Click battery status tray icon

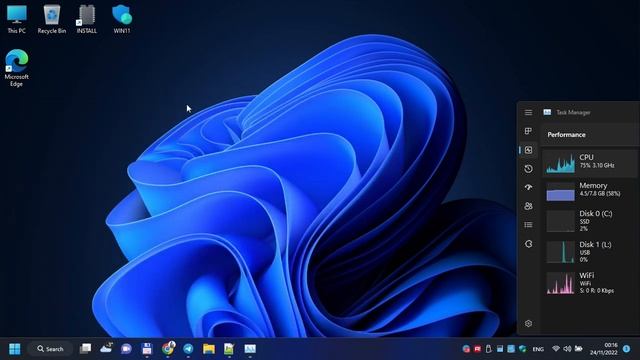tap(578, 349)
